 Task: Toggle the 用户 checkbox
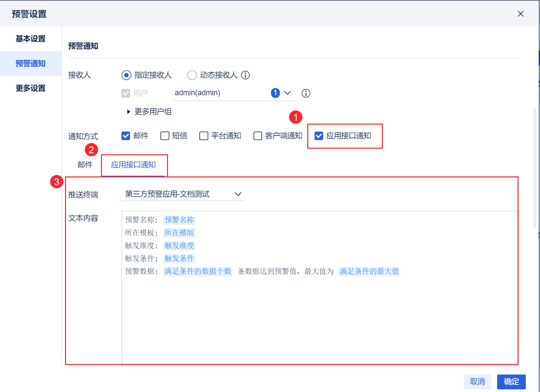(126, 93)
